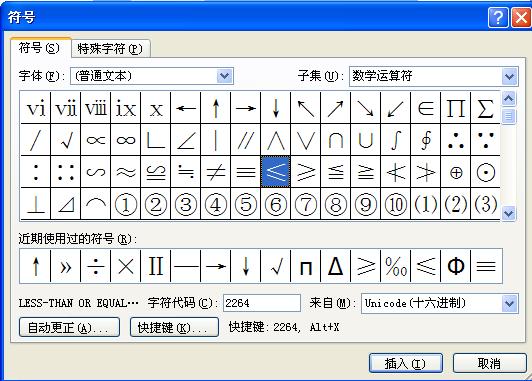Click symbol grid scrollbar down arrow
532x381 pixels.
508,213
